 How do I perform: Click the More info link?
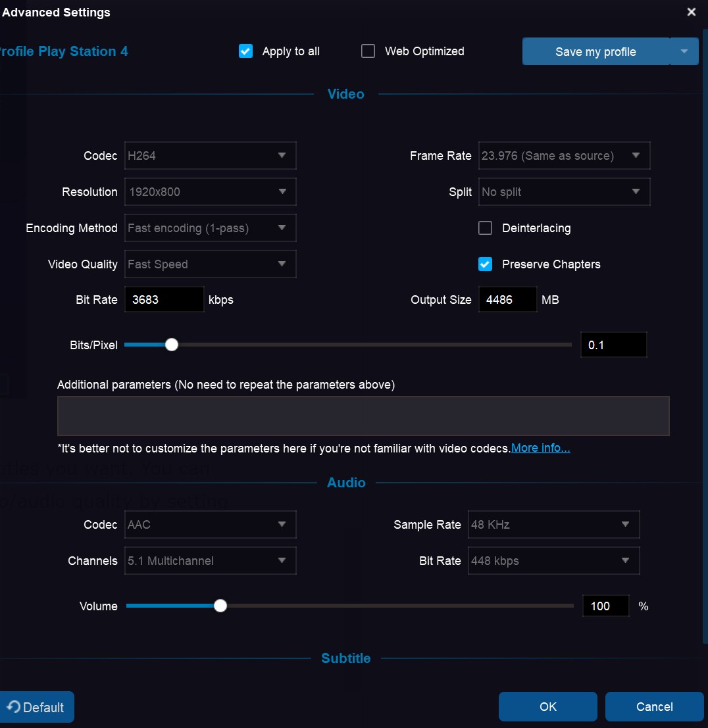[540, 448]
